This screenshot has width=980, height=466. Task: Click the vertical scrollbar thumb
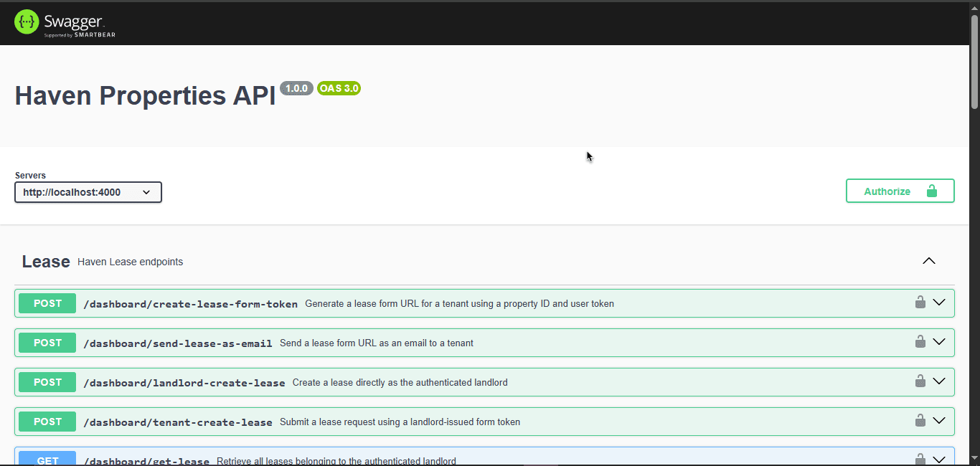(x=975, y=61)
